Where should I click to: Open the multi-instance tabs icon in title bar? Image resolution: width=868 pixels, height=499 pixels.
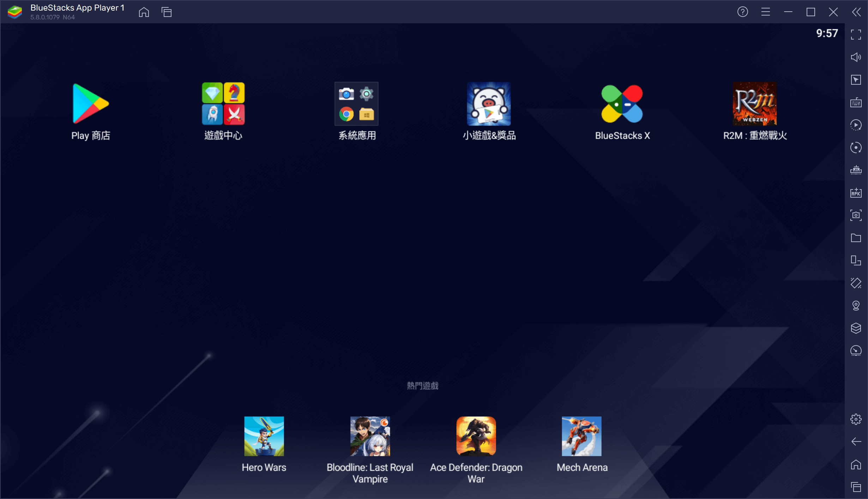[x=167, y=12]
